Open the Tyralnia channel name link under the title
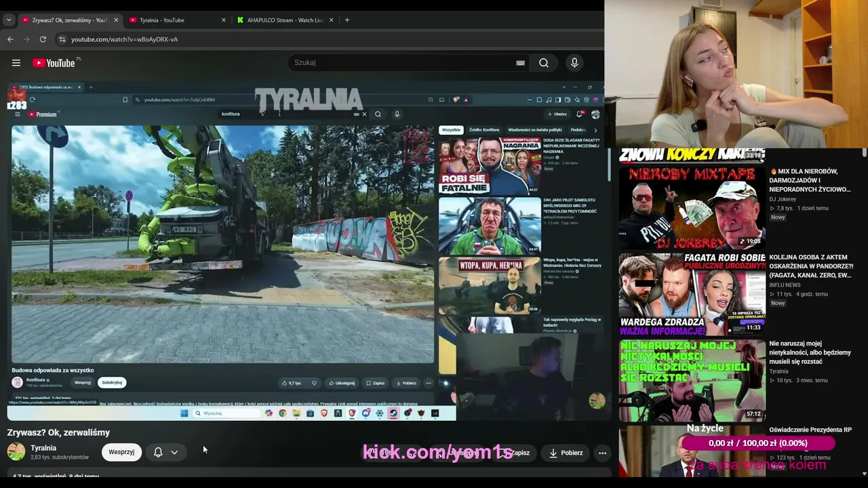Viewport: 868px width, 488px height. (x=43, y=448)
